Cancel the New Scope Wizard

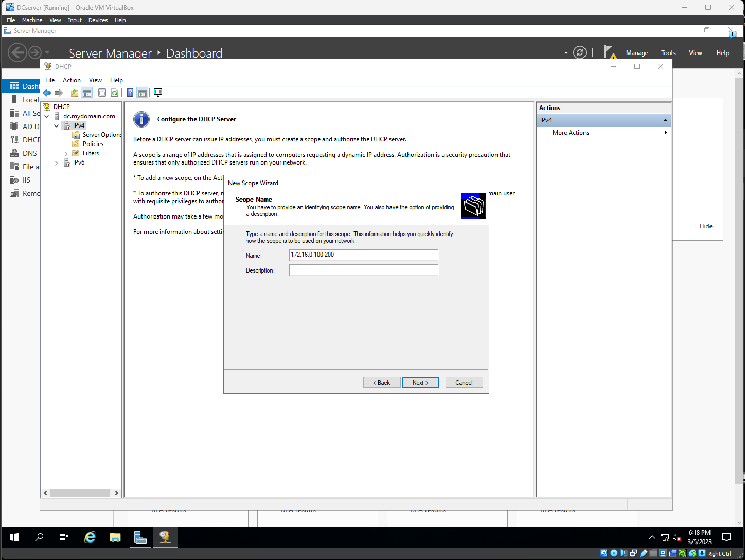click(464, 382)
